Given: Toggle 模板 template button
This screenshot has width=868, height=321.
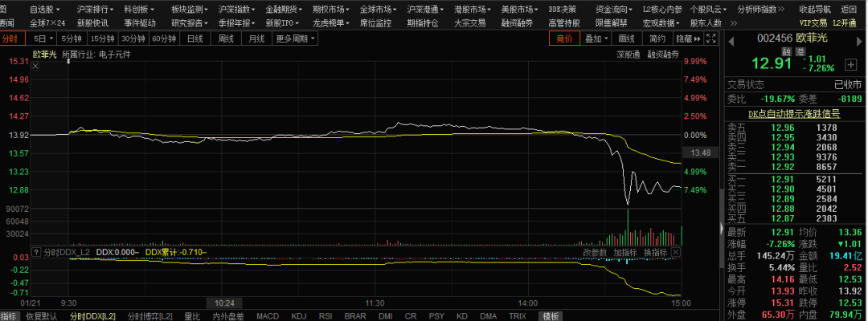Looking at the screenshot, I should (551, 316).
